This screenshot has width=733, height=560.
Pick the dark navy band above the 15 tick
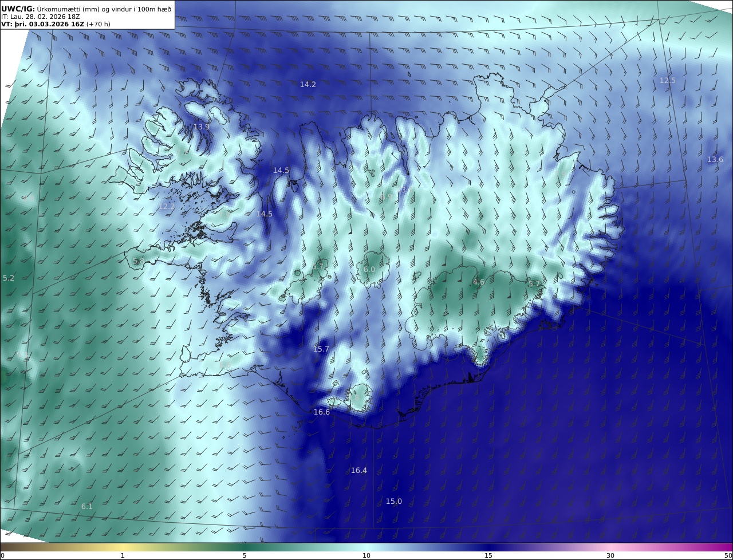(x=488, y=547)
